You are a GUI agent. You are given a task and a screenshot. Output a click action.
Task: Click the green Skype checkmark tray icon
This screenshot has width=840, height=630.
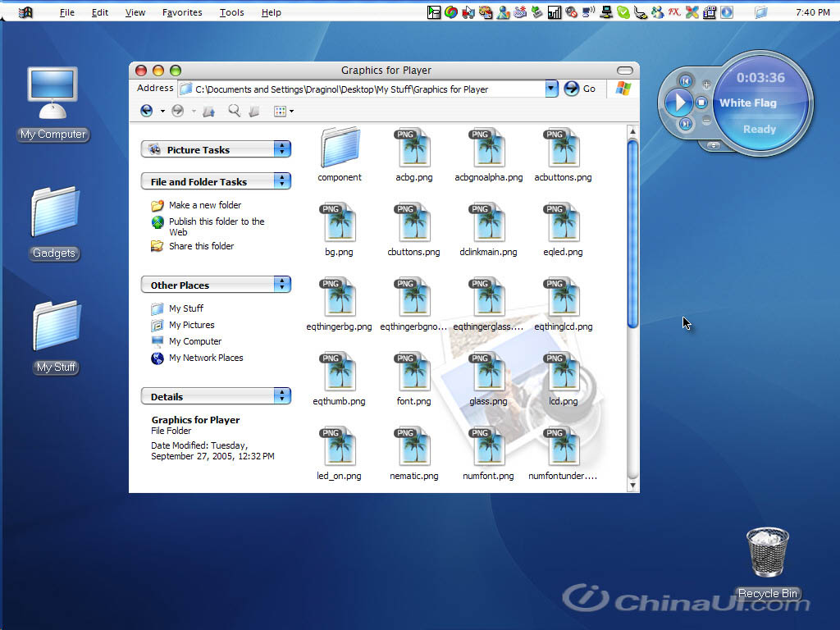pyautogui.click(x=623, y=11)
